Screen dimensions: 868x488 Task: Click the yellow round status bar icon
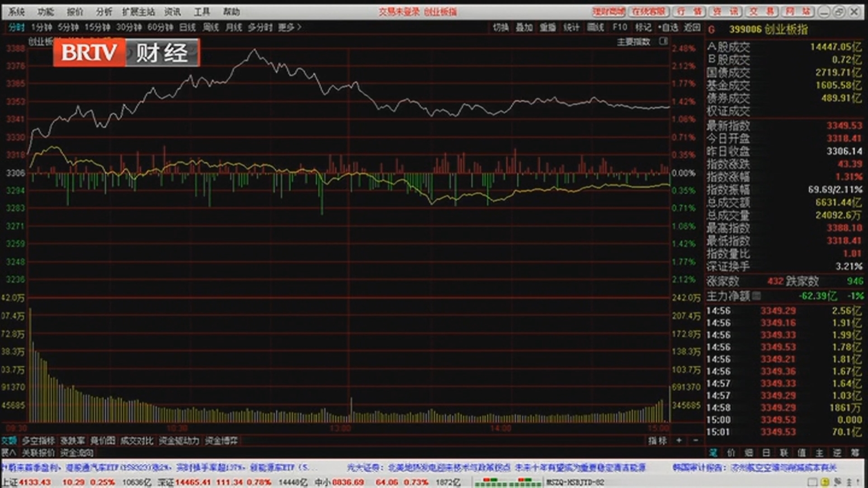pyautogui.click(x=825, y=482)
